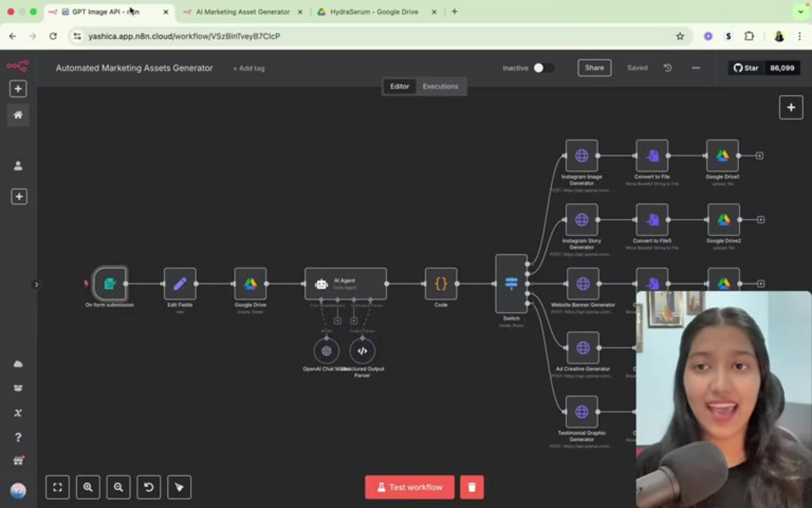The height and width of the screenshot is (508, 812).
Task: Open workflow options via the three-dot menu
Action: (695, 68)
